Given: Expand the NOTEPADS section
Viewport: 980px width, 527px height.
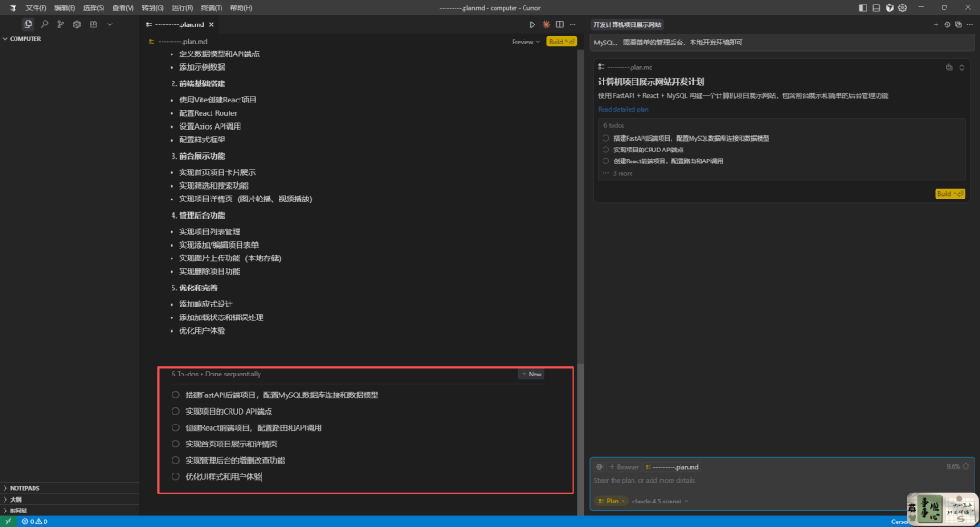Looking at the screenshot, I should coord(69,488).
